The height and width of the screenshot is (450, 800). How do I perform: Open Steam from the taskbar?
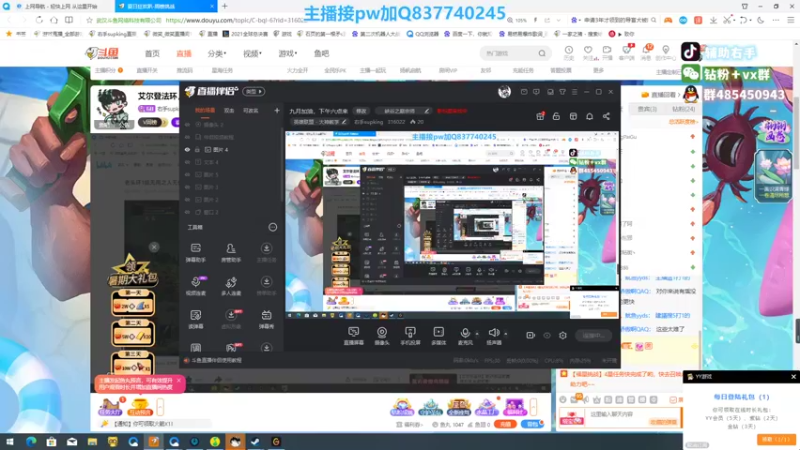[256, 442]
